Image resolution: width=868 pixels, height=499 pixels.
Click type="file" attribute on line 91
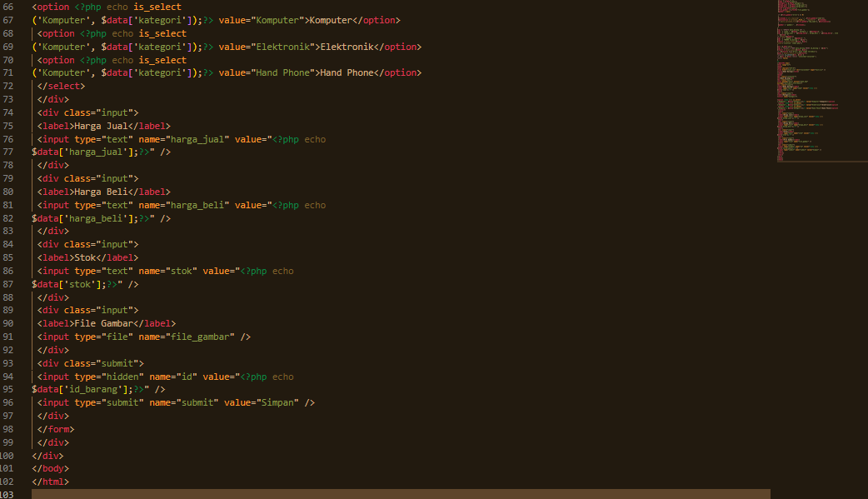click(x=103, y=337)
